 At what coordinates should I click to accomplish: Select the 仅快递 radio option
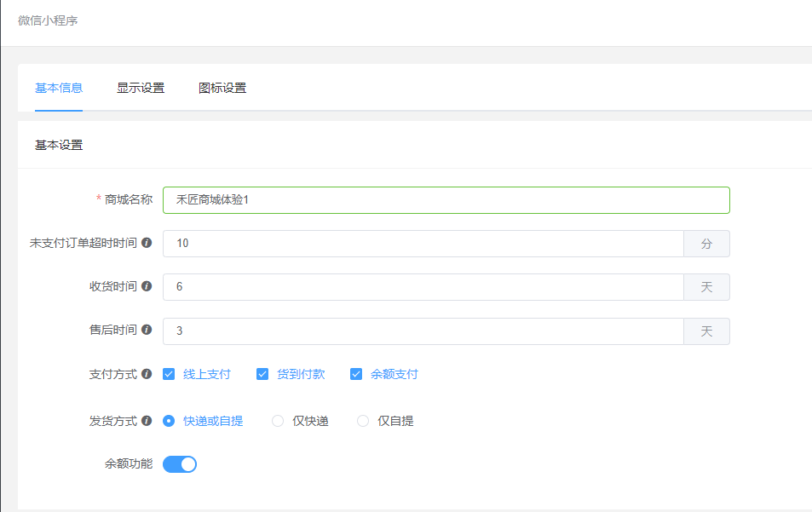pyautogui.click(x=278, y=421)
